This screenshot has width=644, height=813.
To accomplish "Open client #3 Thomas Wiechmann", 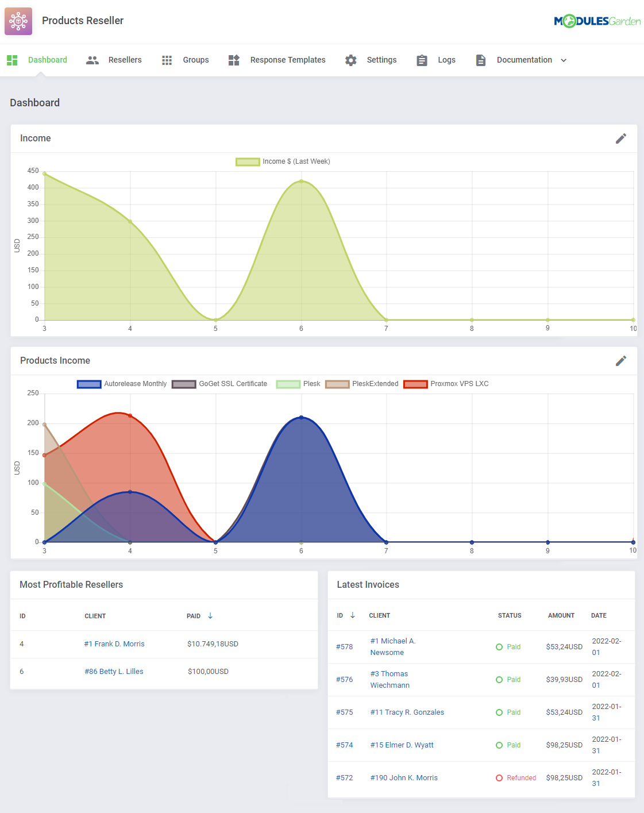I will click(390, 680).
